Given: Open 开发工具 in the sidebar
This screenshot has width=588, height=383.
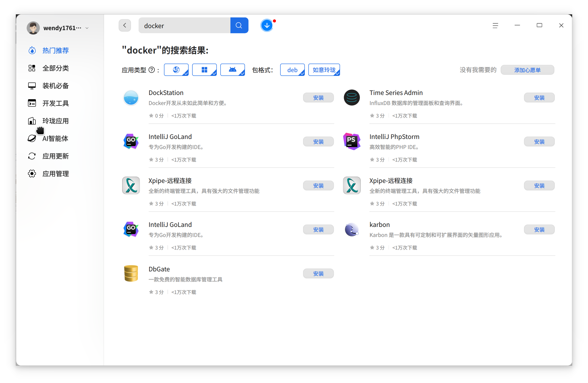Looking at the screenshot, I should coord(56,103).
